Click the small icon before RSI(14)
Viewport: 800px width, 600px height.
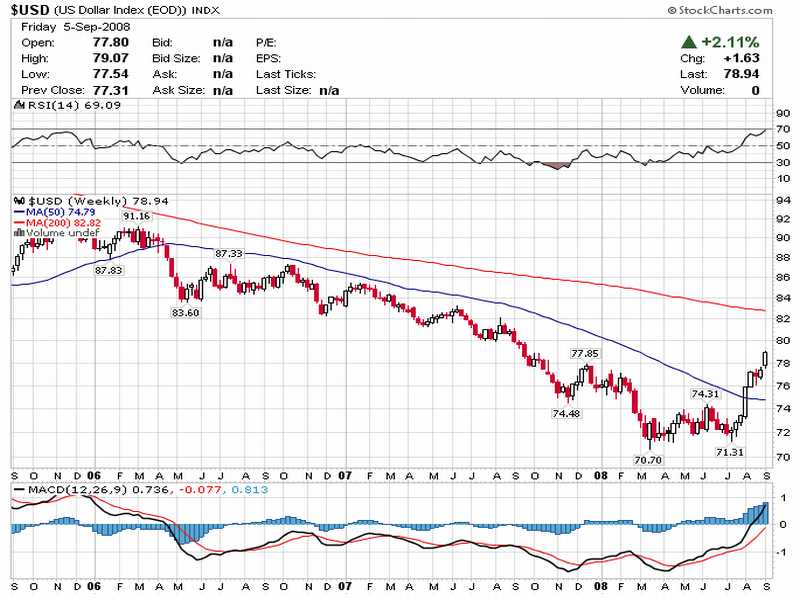pos(19,105)
